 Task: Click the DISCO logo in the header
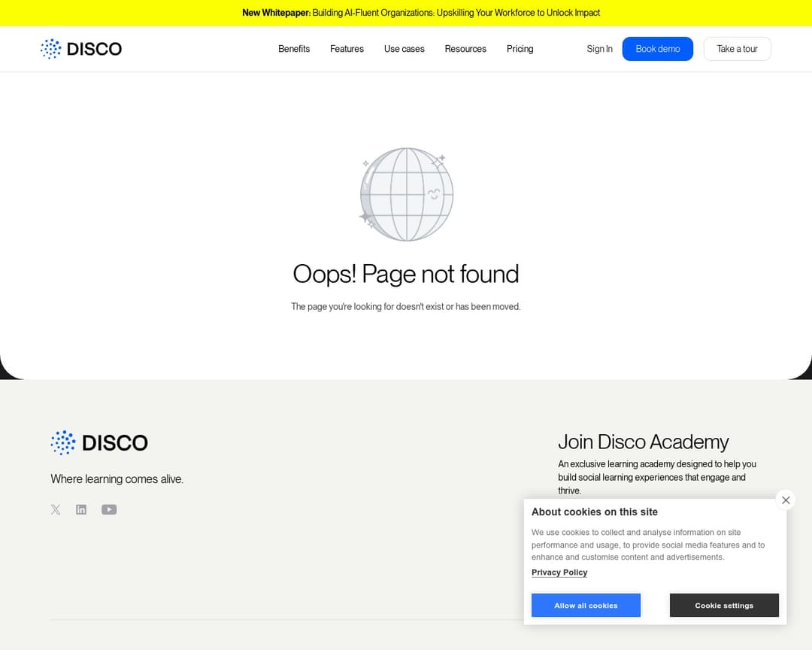81,49
